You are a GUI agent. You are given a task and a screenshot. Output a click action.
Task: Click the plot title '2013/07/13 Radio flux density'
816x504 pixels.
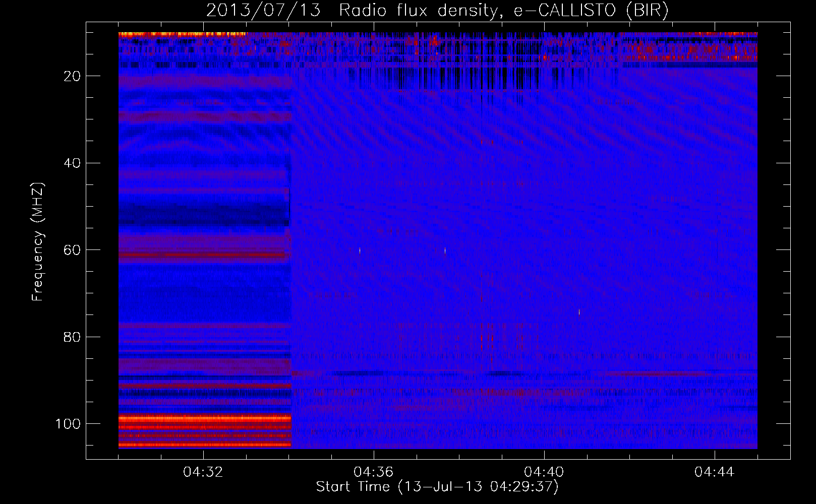pyautogui.click(x=351, y=10)
